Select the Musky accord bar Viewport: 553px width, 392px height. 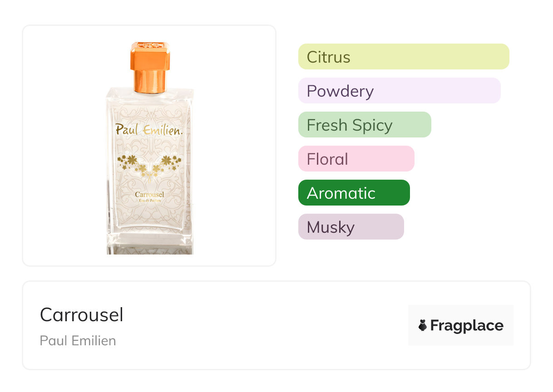(x=351, y=227)
